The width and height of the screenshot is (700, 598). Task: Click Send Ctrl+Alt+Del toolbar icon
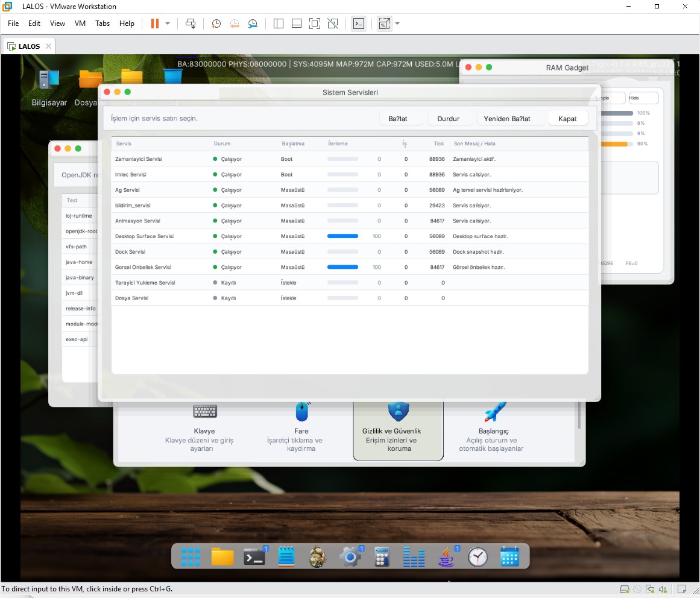click(191, 24)
